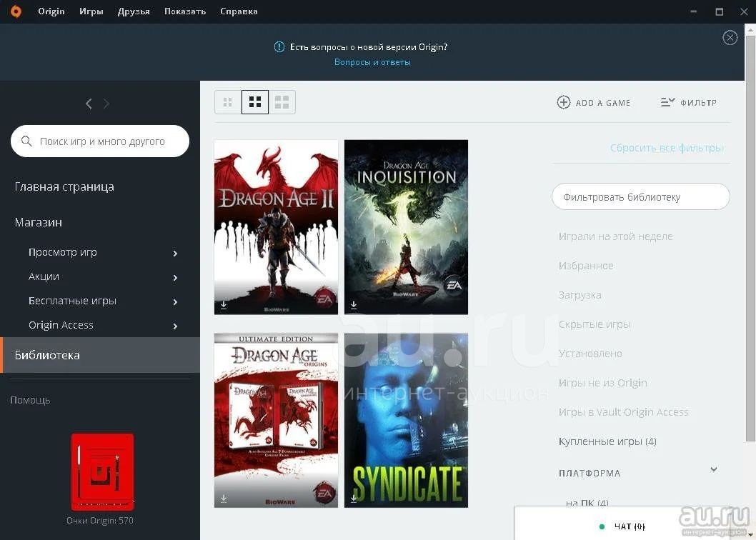Screen dimensions: 756x540
Task: Filter by Игры не из Origin
Action: [x=602, y=384]
